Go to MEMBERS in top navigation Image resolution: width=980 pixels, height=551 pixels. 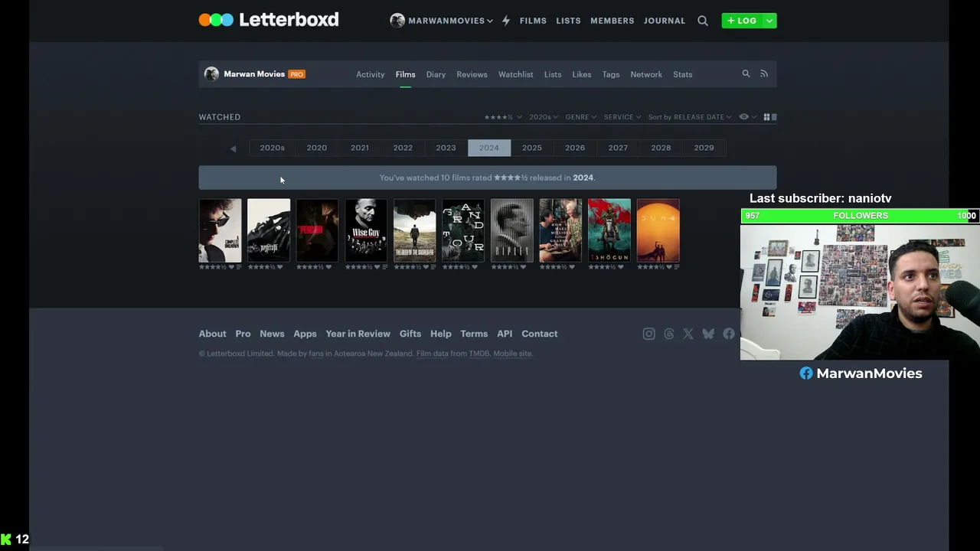(x=612, y=21)
